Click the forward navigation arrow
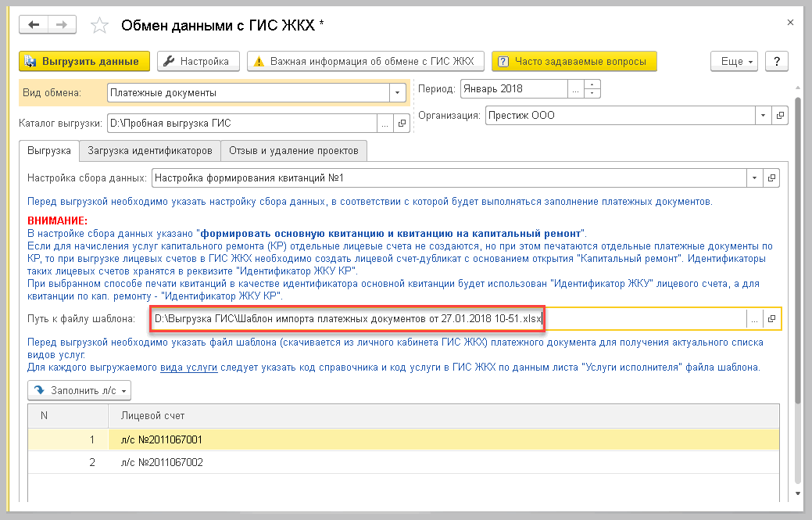812x520 pixels. 59,25
